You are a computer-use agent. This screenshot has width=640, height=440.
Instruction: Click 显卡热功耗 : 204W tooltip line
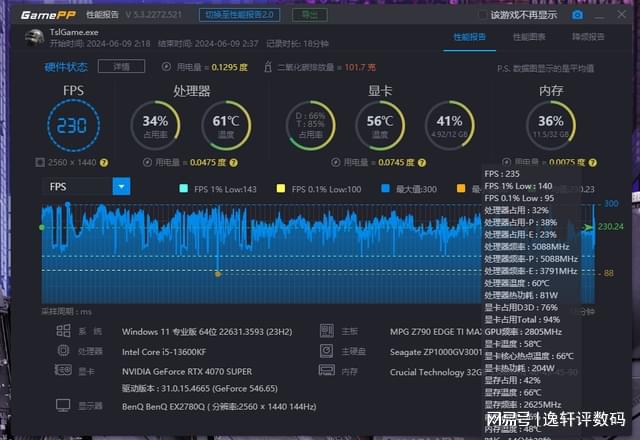[x=519, y=368]
